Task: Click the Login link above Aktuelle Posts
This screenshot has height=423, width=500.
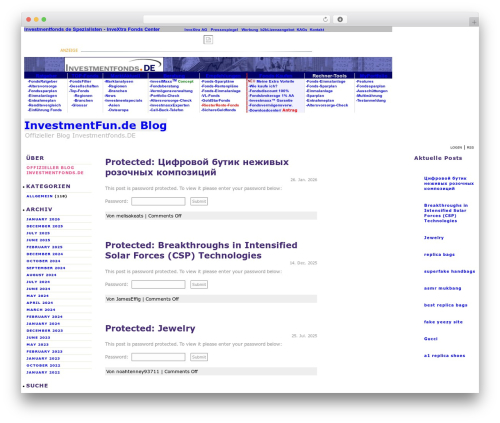Action: coord(456,147)
